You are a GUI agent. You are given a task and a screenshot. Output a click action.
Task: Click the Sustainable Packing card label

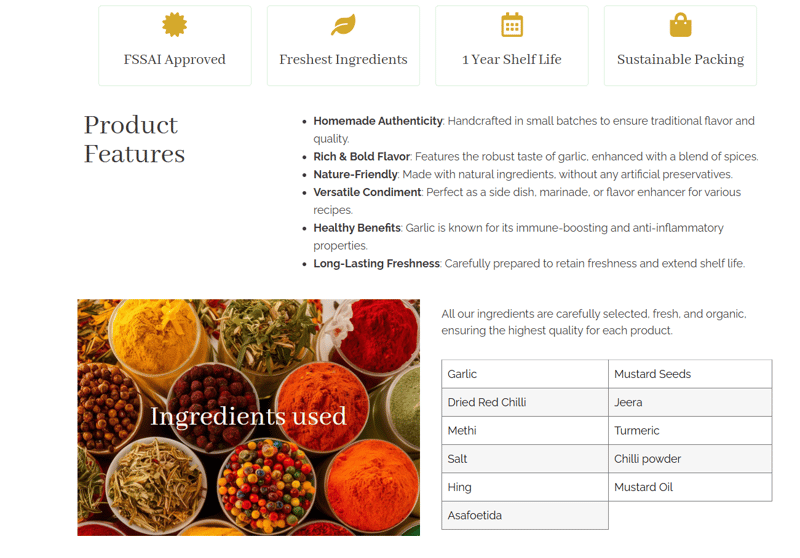(680, 60)
